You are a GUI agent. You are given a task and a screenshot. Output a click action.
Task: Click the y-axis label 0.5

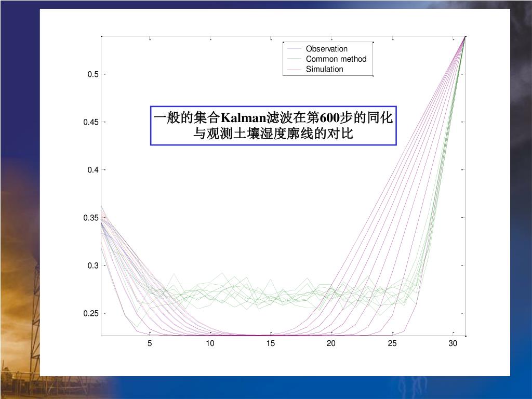pyautogui.click(x=93, y=74)
